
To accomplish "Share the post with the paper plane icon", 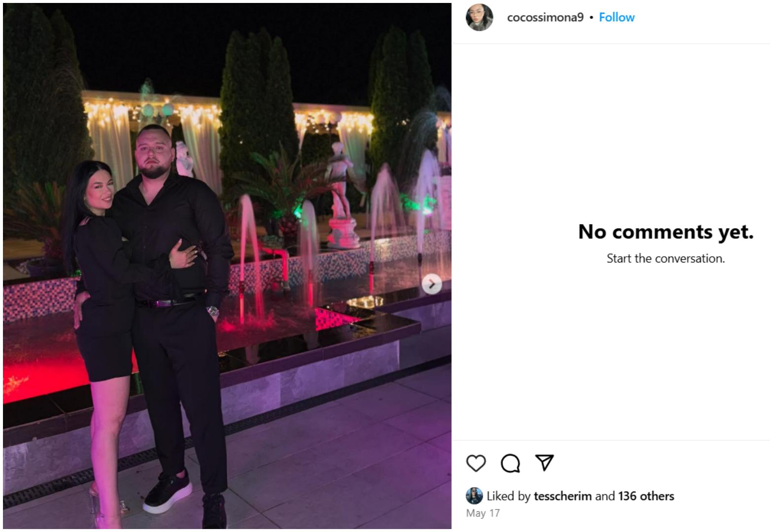I will 544,463.
